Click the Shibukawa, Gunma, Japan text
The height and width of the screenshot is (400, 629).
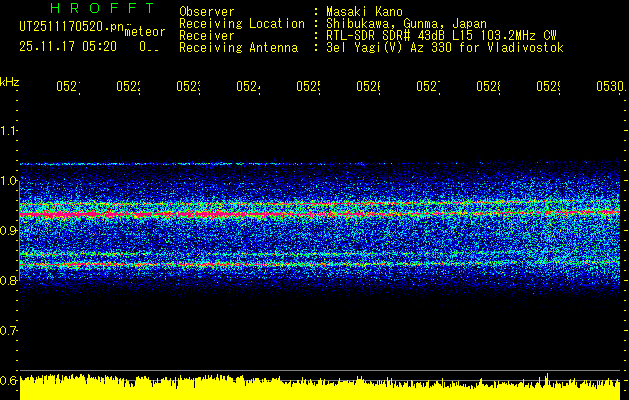(406, 24)
